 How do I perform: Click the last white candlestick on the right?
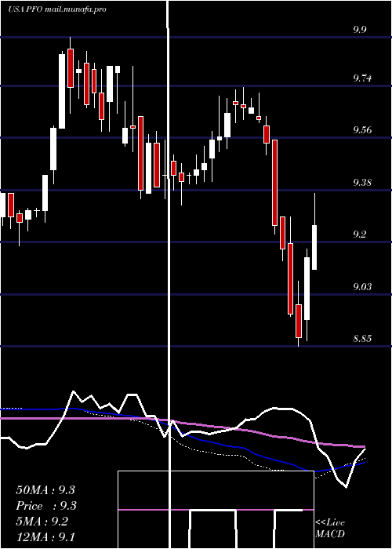tap(314, 247)
